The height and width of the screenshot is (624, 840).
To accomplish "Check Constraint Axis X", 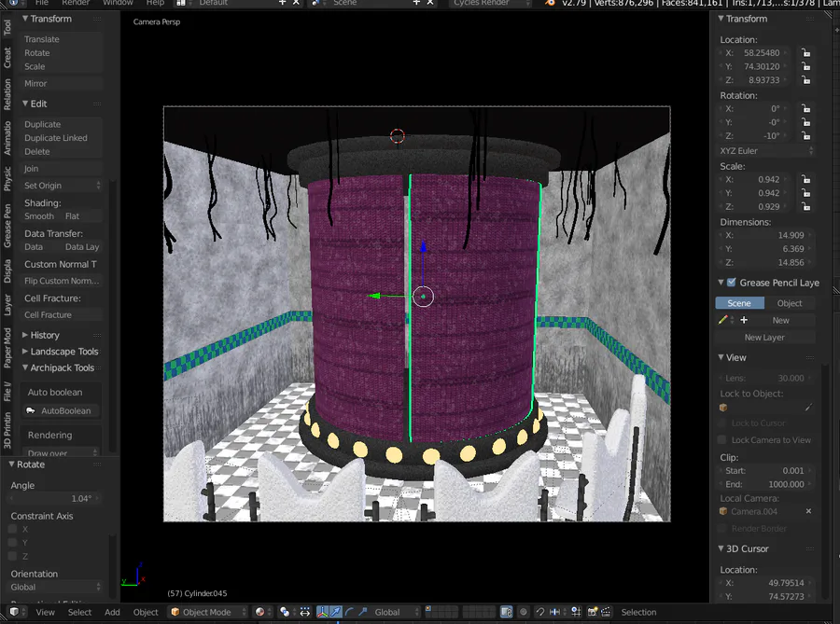I will [13, 529].
